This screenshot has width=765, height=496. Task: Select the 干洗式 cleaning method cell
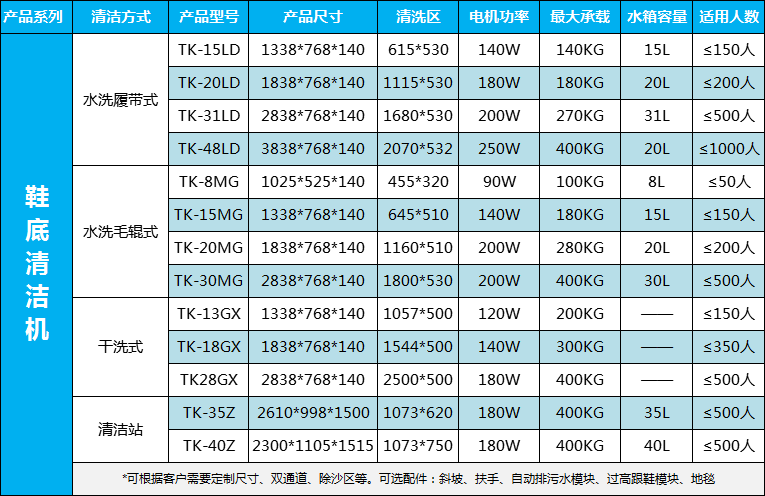120,347
